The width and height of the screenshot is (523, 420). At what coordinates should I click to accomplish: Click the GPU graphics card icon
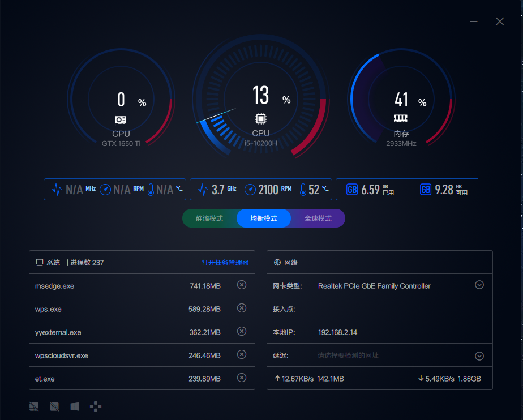point(121,120)
